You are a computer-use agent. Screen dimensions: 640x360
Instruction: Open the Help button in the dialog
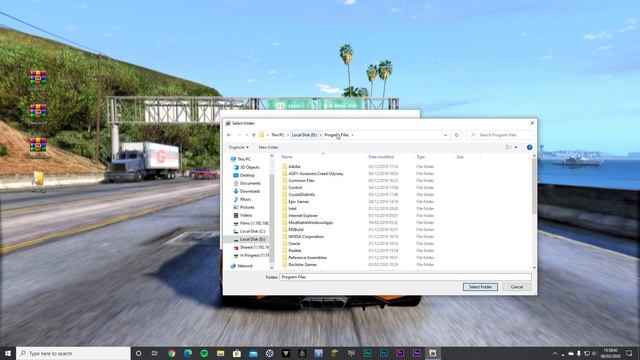529,147
